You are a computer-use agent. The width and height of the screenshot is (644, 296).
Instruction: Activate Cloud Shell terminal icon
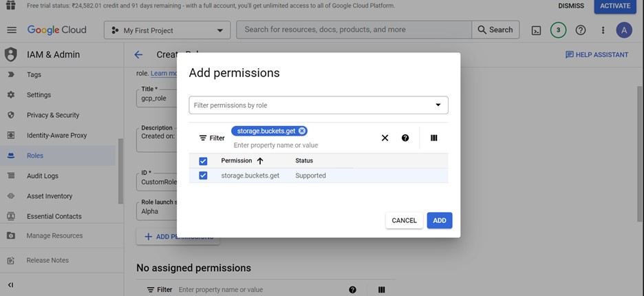(536, 30)
